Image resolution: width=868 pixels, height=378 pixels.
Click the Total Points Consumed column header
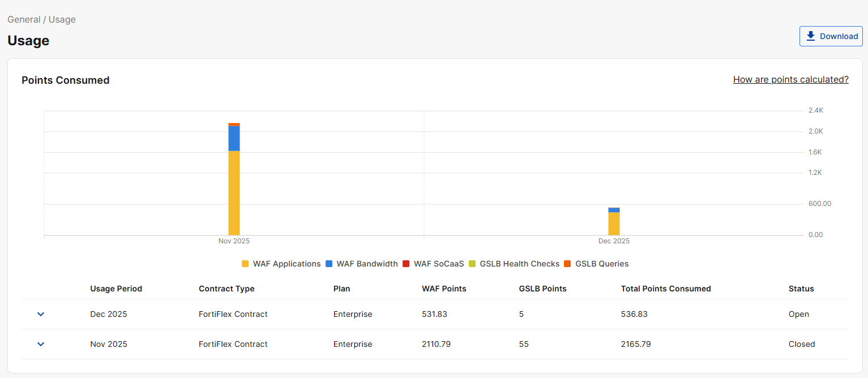pos(665,289)
